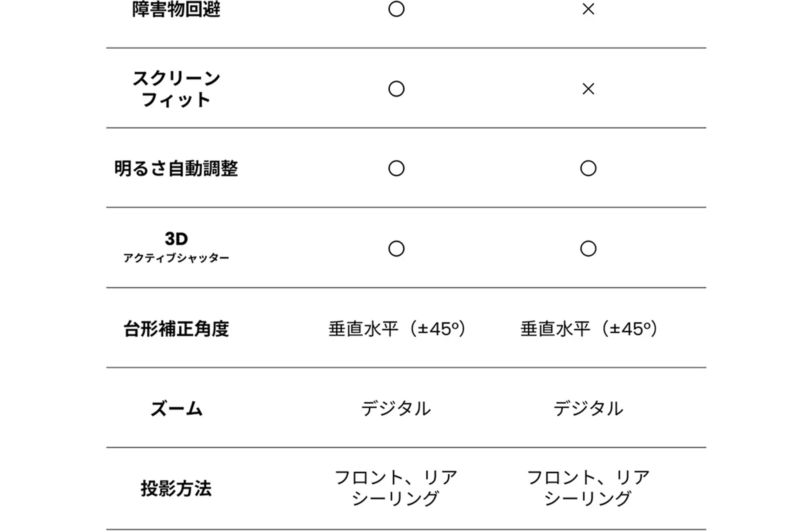Click the ズーム row label
This screenshot has width=812, height=531.
click(x=176, y=409)
